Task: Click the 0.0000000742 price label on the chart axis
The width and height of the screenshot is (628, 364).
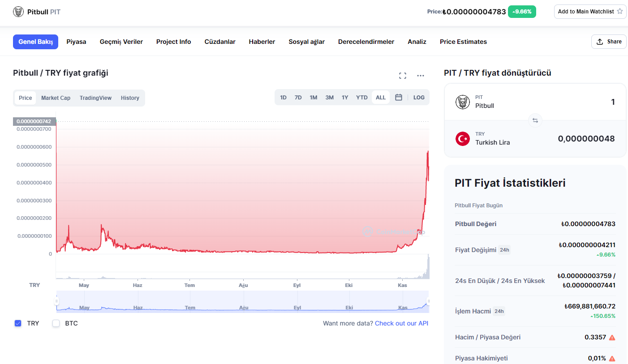Action: pos(34,121)
